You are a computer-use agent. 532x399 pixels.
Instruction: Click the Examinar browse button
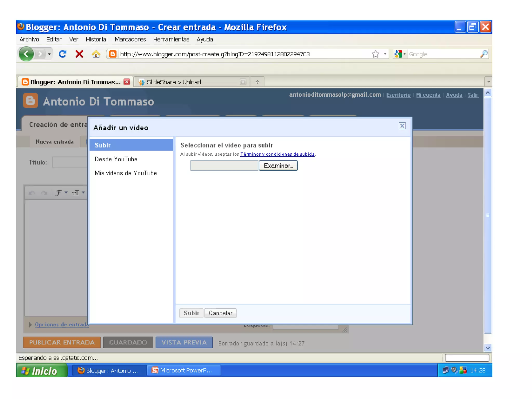click(x=278, y=166)
